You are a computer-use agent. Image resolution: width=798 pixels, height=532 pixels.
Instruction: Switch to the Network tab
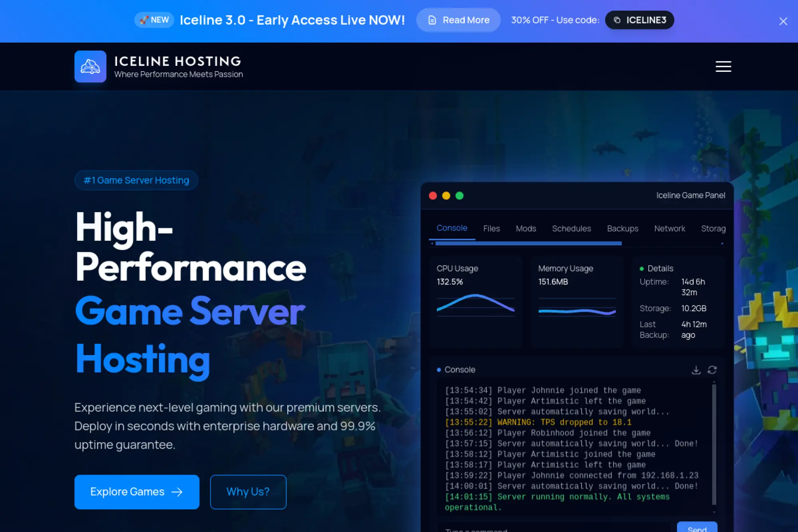670,228
